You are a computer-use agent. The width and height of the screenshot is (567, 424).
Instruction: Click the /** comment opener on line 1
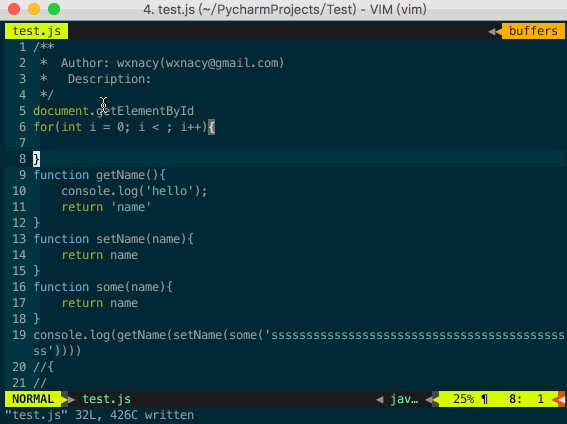(x=43, y=47)
